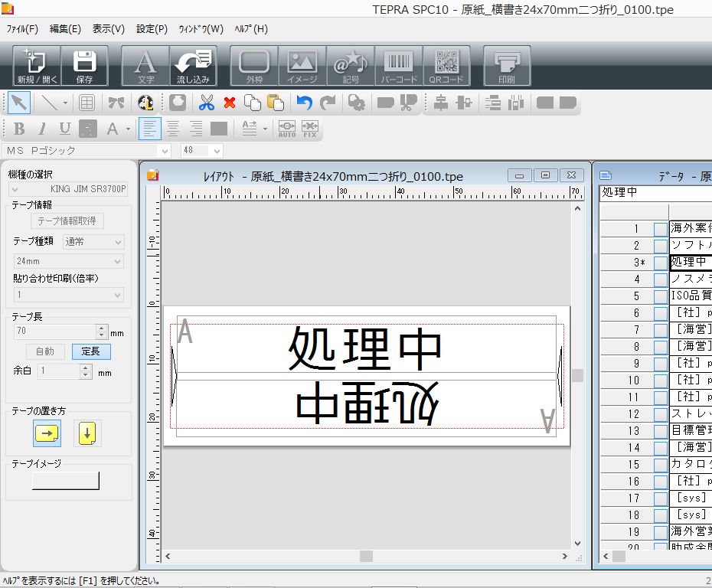Open the QRコード tool
This screenshot has width=712, height=588.
(446, 67)
